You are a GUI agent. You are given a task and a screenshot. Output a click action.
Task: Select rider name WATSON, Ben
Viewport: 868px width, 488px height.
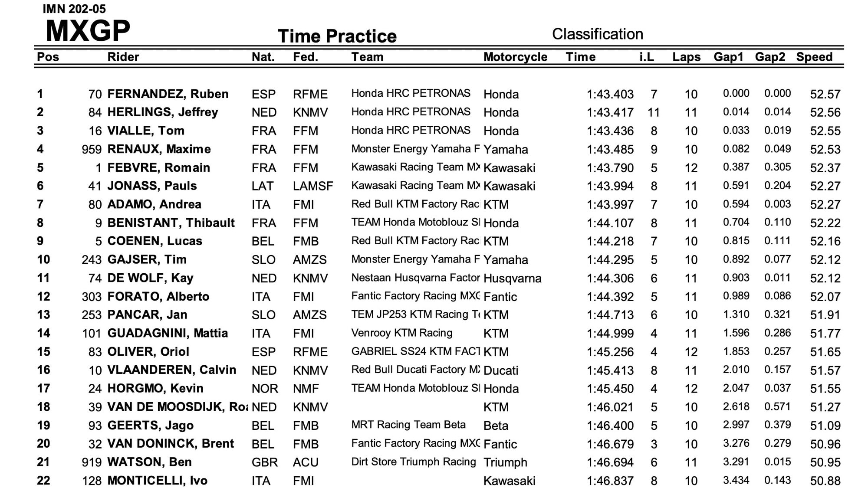tap(150, 462)
